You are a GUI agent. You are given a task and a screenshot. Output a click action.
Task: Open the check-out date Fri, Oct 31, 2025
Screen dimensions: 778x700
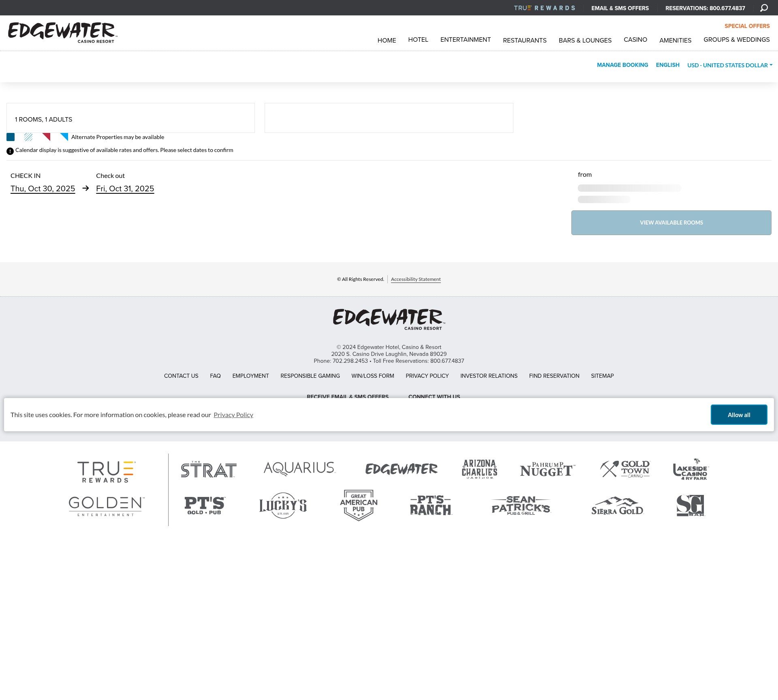125,189
